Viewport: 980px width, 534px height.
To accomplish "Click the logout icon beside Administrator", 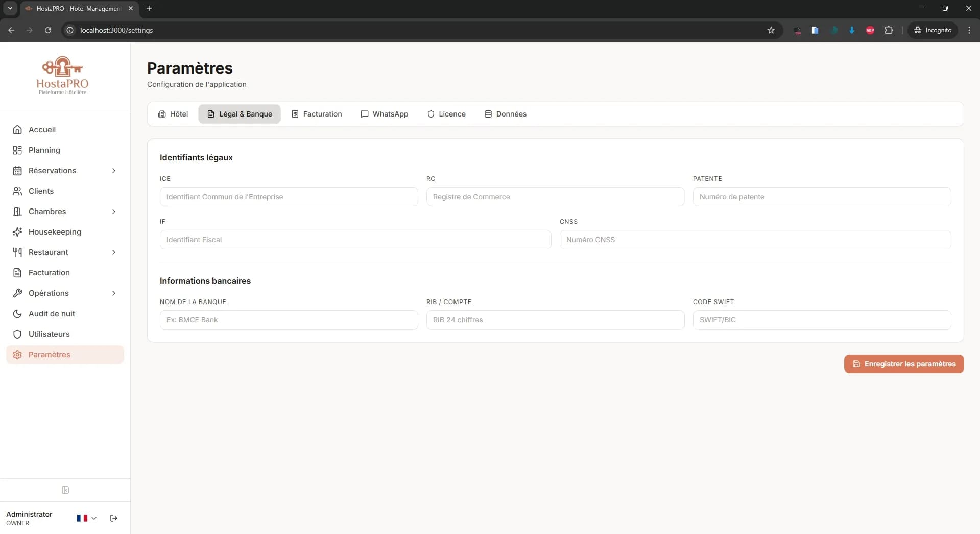I will tap(114, 518).
